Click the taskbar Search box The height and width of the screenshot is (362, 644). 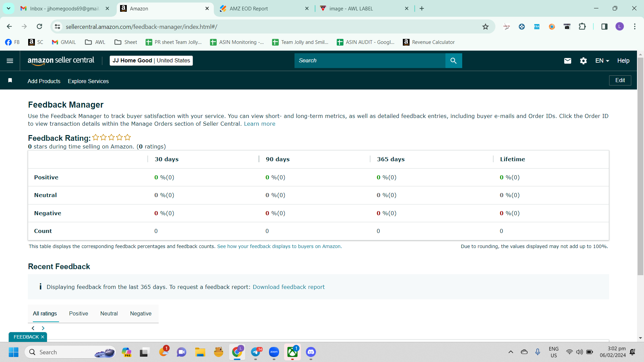click(x=70, y=352)
